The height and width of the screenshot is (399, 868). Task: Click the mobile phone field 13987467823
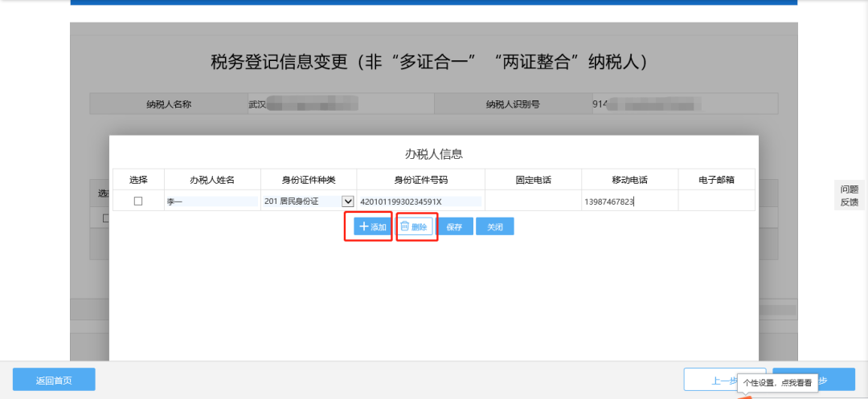(x=630, y=202)
